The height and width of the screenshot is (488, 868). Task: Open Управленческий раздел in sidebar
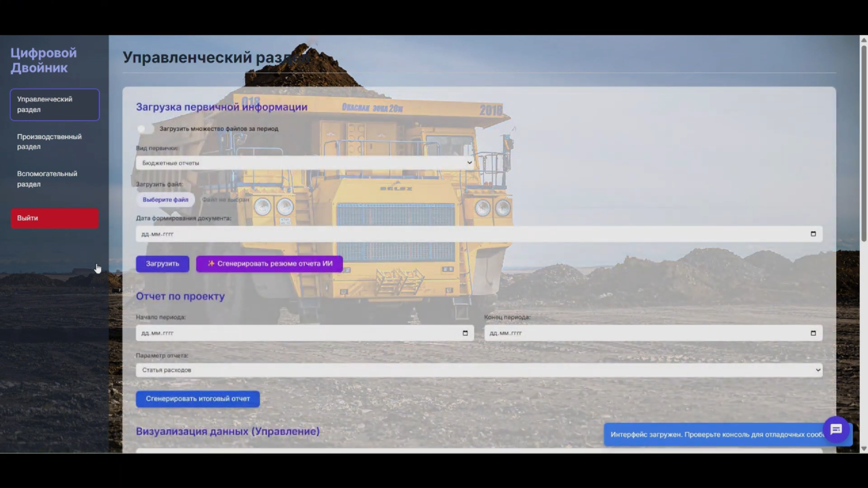(54, 104)
